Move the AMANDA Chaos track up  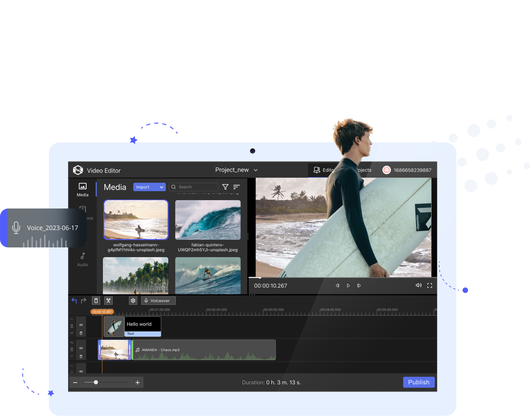tap(72, 343)
